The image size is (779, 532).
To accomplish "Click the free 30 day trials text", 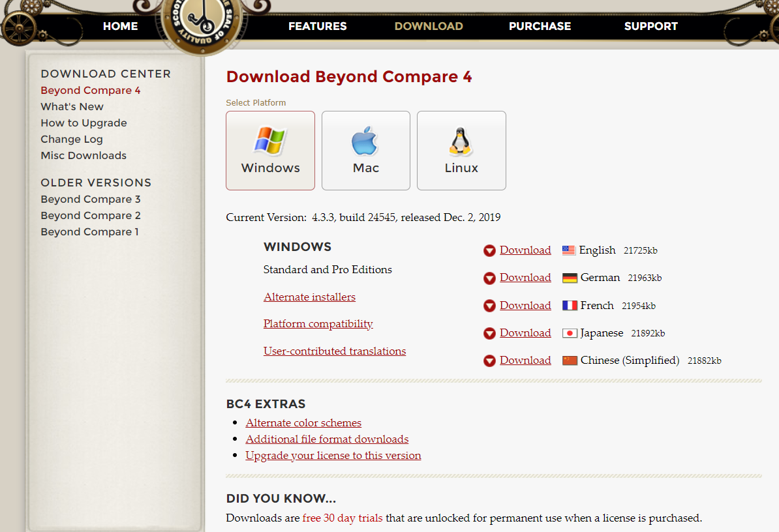I will click(x=343, y=518).
